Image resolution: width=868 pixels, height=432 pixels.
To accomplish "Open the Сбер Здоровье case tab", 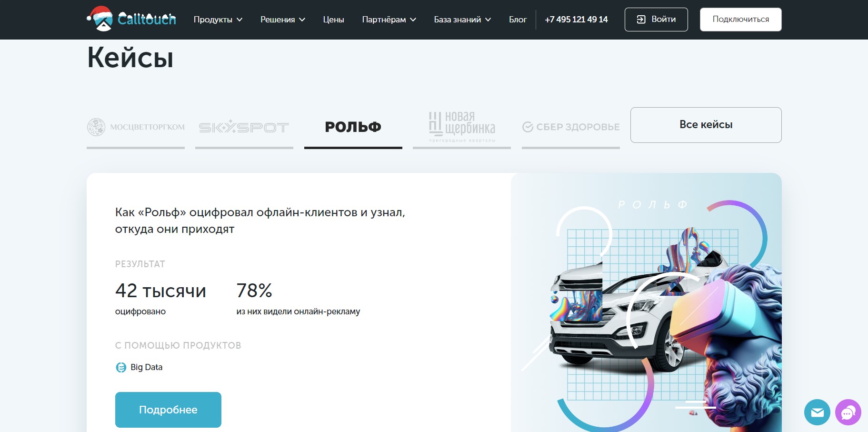I will pyautogui.click(x=571, y=128).
